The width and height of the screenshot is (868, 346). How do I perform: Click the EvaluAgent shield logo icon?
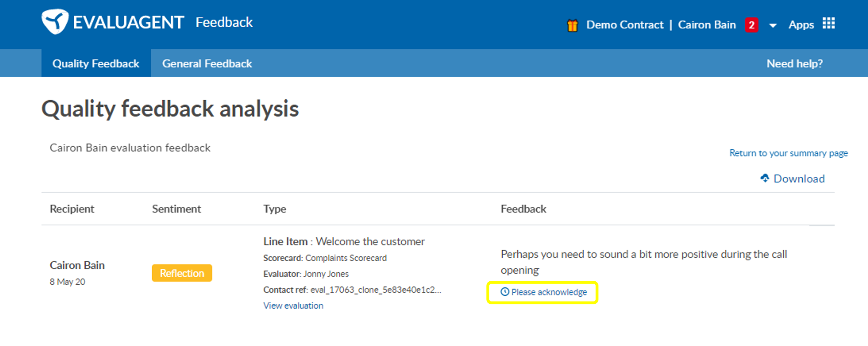point(55,22)
